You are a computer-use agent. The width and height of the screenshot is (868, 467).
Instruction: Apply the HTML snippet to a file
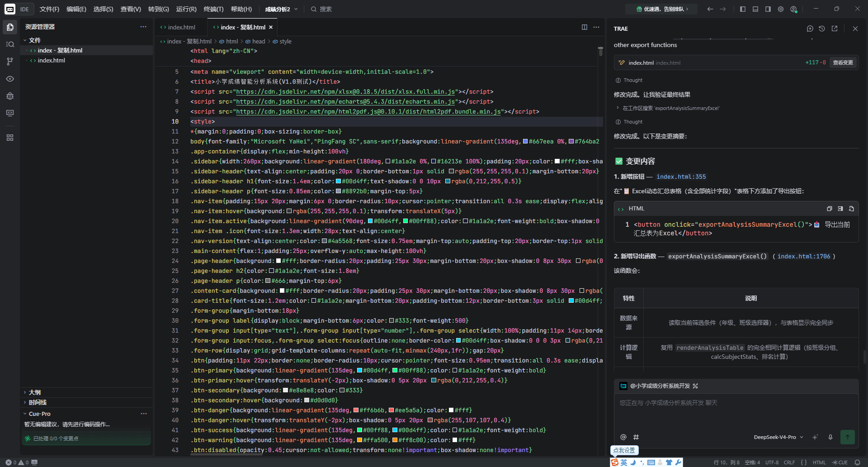(851, 209)
